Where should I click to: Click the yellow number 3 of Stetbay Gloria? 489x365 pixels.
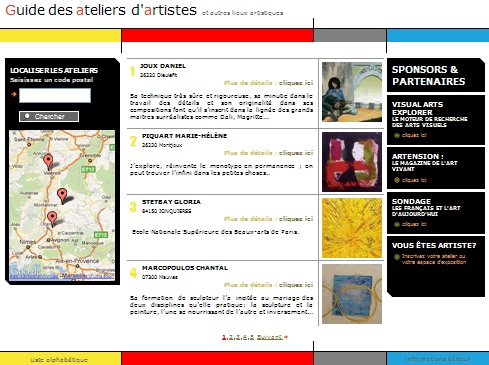pos(133,207)
